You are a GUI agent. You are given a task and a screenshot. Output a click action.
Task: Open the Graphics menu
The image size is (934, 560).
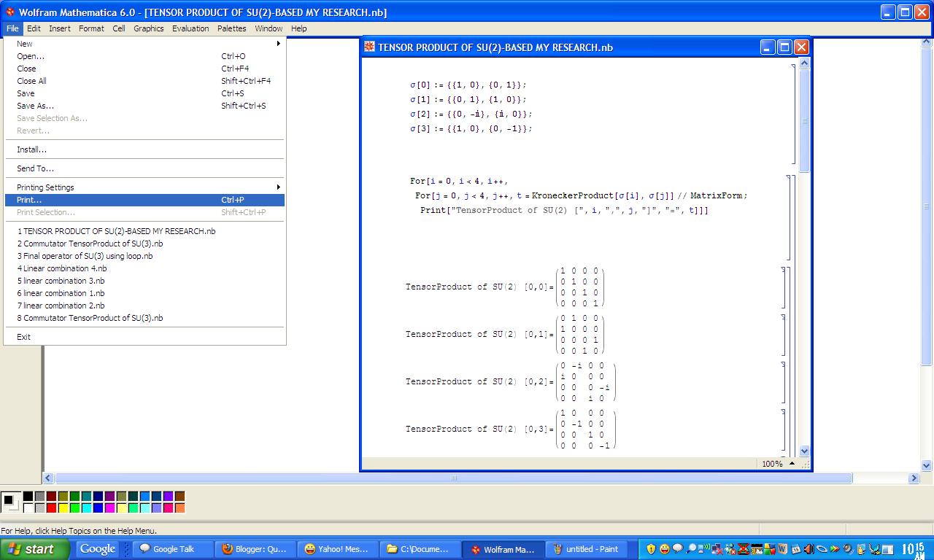(149, 28)
